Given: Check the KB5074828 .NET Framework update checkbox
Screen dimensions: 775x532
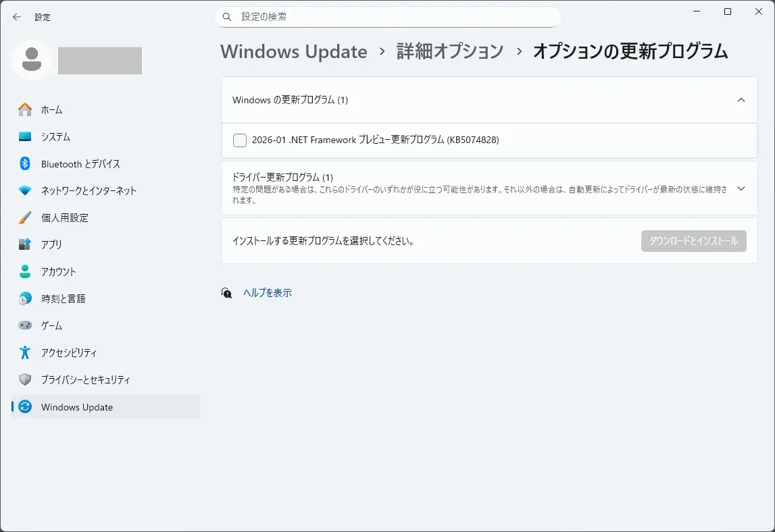Looking at the screenshot, I should (240, 140).
